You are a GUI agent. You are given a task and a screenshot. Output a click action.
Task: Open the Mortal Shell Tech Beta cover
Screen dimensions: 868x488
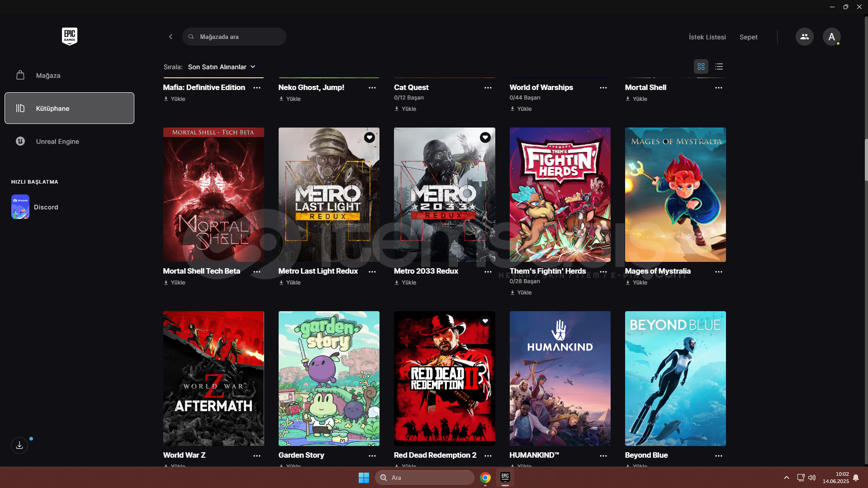(213, 194)
